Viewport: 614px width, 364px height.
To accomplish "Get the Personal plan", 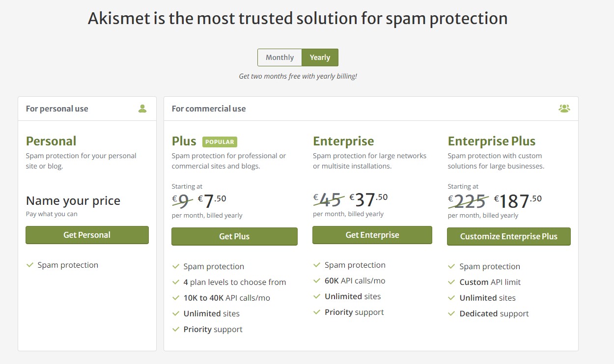I will point(87,235).
